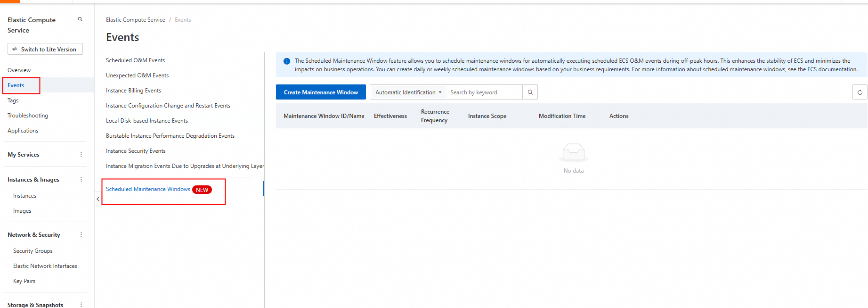Click Instance Scope column header
Viewport: 868px width, 308px height.
coord(487,116)
